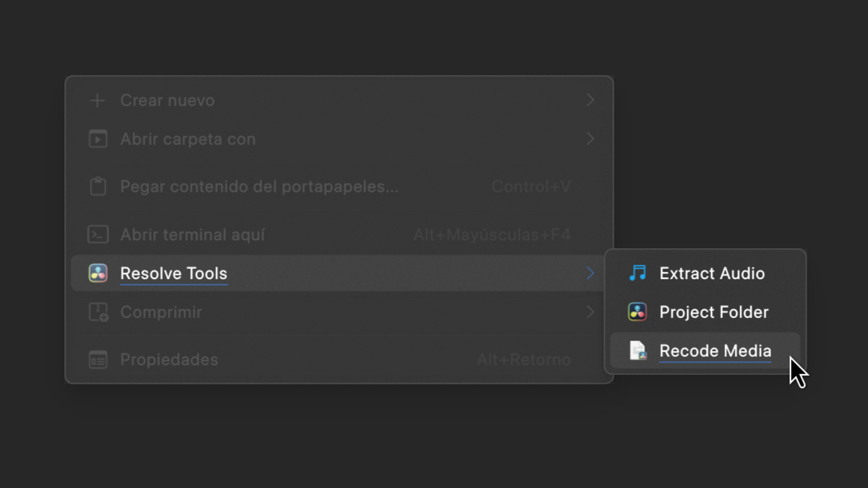Click the Propiedades panel icon
Screen dimensions: 868x488
(98, 360)
